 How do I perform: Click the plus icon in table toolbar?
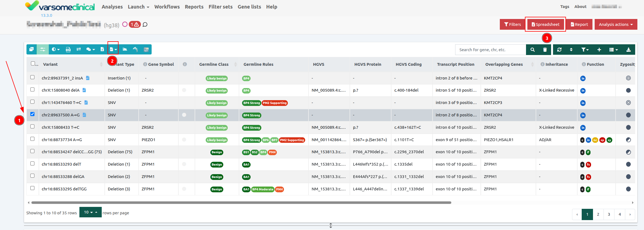pyautogui.click(x=599, y=50)
